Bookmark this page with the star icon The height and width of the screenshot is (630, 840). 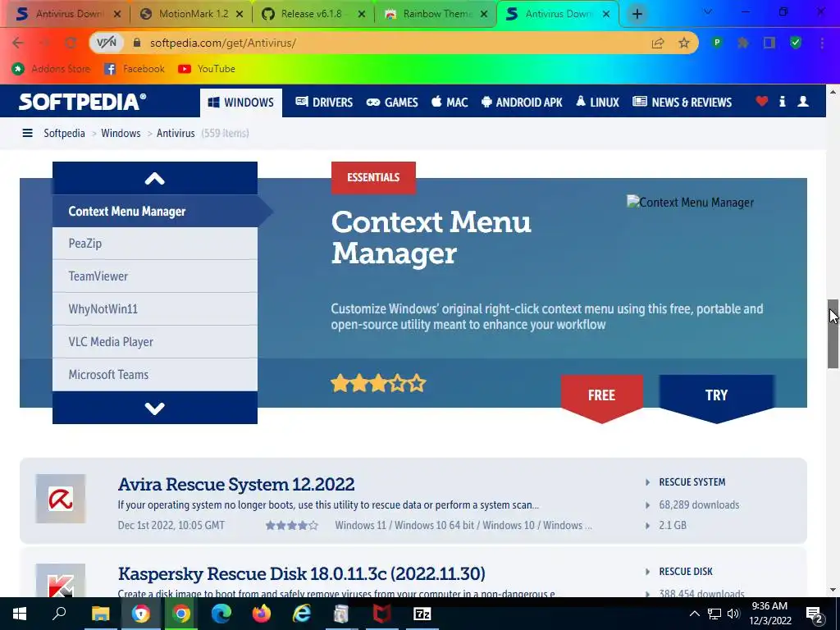(x=684, y=43)
